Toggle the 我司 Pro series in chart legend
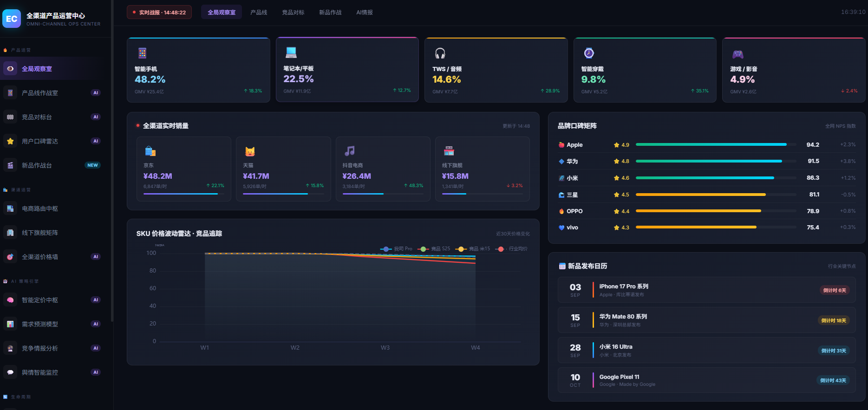The height and width of the screenshot is (410, 868). 396,249
